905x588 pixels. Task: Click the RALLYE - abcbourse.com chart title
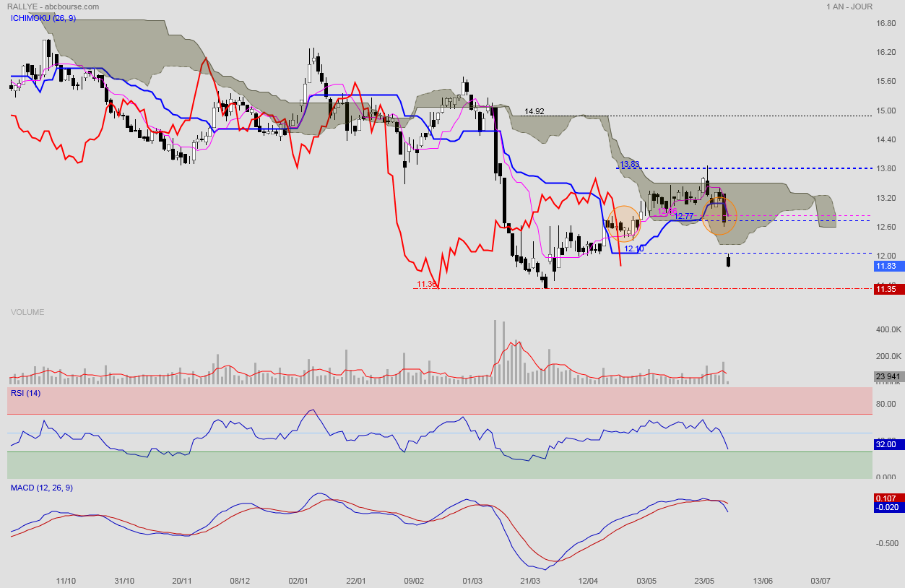[x=53, y=7]
